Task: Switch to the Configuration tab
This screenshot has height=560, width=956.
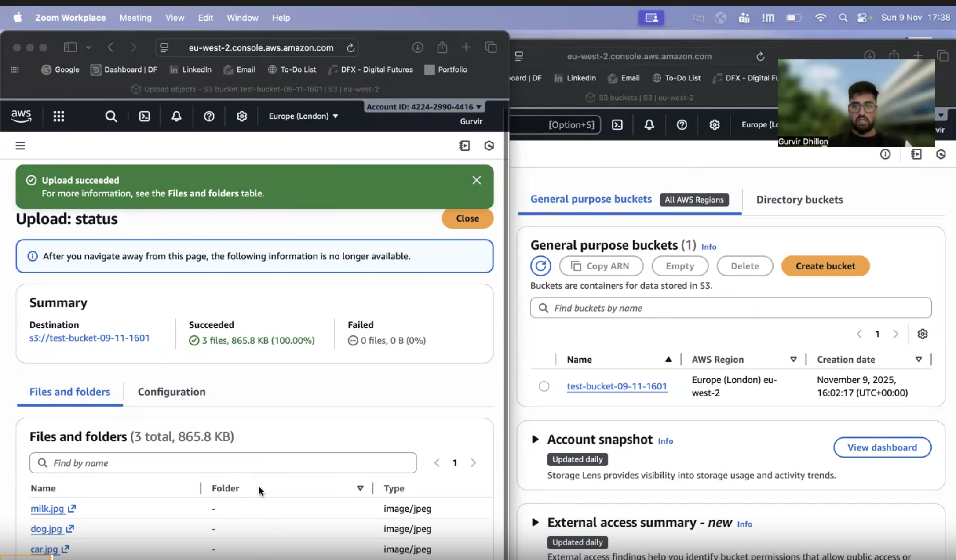Action: coord(171,392)
